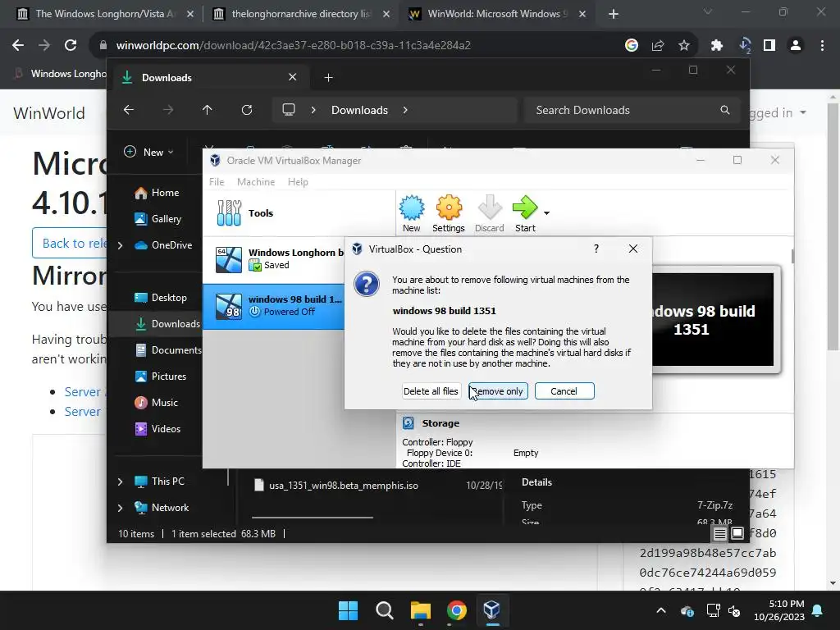Add a new Explorer tab
Viewport: 840px width, 630px height.
point(328,78)
